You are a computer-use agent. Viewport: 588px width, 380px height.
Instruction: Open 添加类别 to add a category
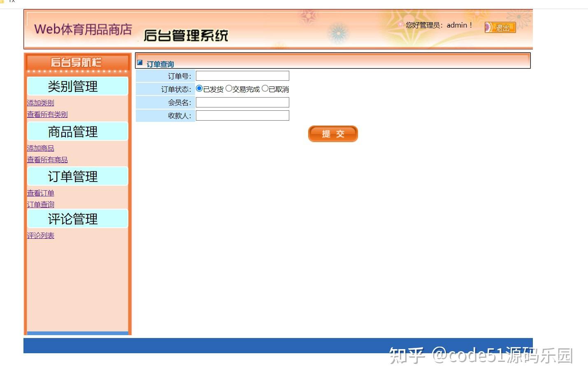pyautogui.click(x=40, y=103)
